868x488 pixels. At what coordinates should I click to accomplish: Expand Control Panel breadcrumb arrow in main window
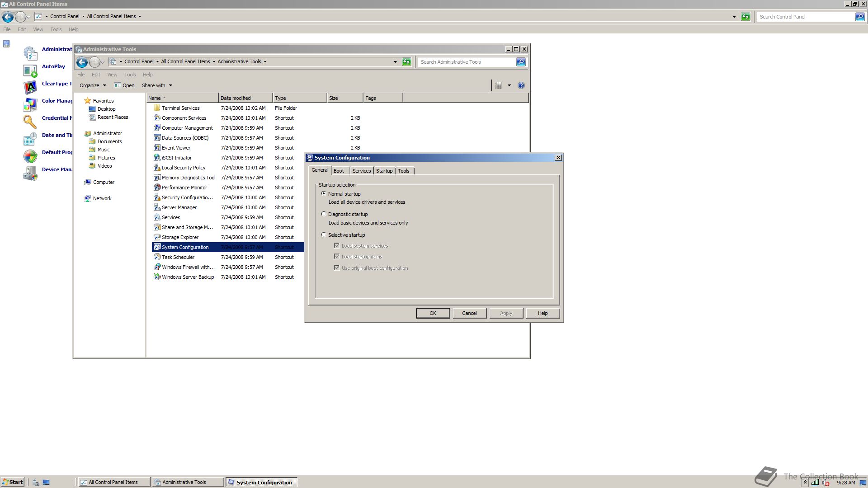pyautogui.click(x=83, y=17)
